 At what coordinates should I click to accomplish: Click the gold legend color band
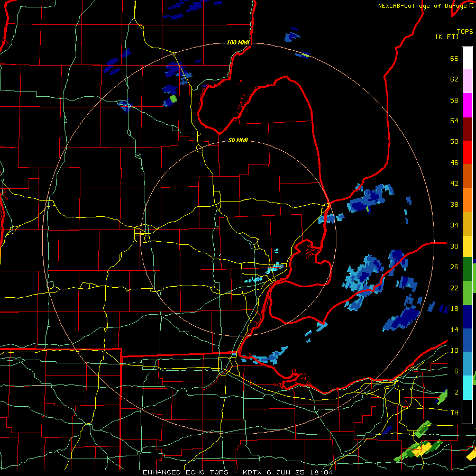[x=467, y=224]
